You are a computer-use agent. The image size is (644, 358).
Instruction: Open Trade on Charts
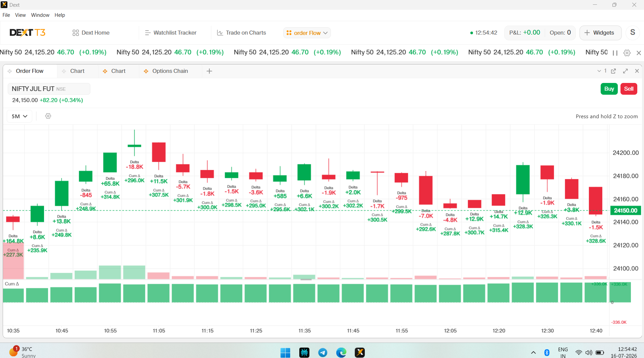click(x=242, y=33)
